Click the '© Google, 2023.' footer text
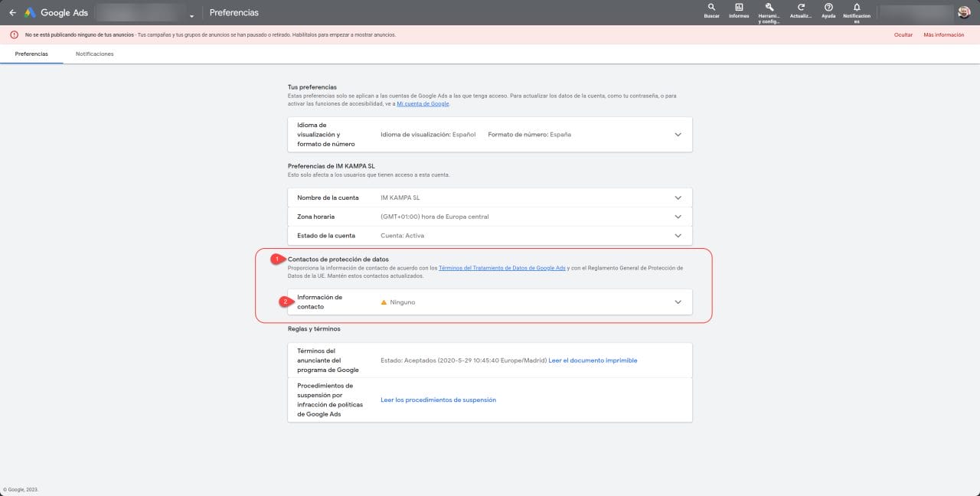 click(21, 489)
